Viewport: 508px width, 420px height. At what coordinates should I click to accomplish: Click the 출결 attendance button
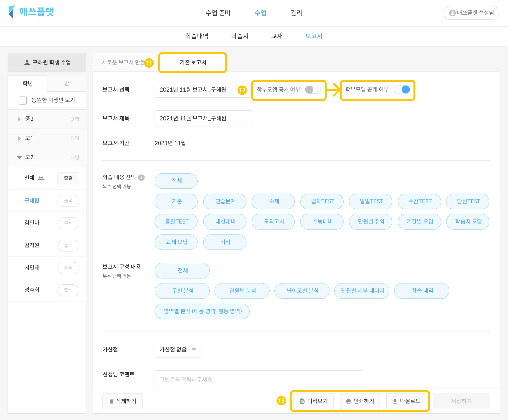coord(68,178)
